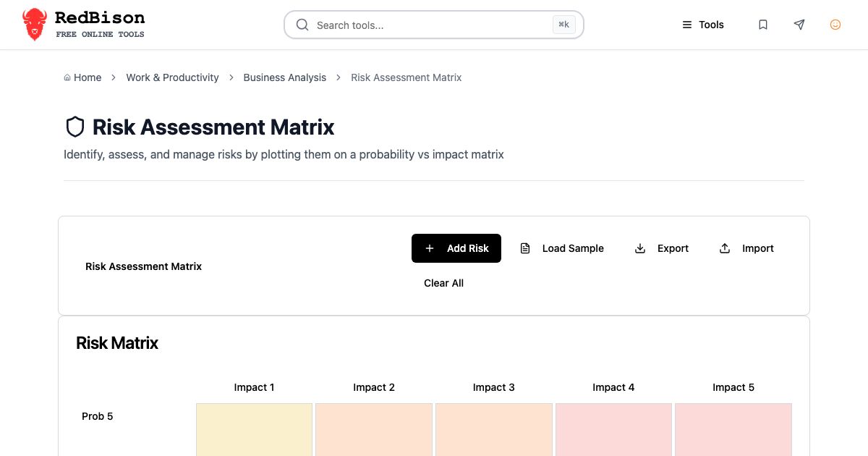This screenshot has height=456, width=868.
Task: Select the Prob 5 Impact 2 cell
Action: [x=374, y=430]
